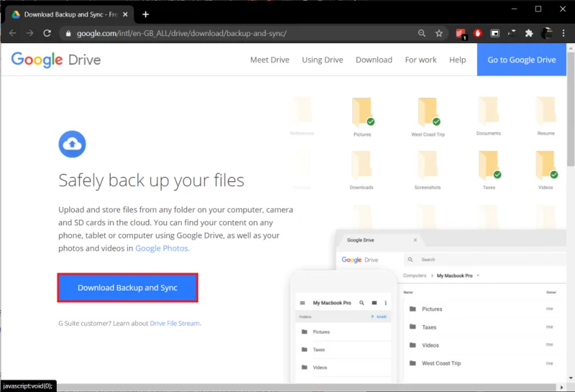Click the three-dot menu in phone mockup

point(385,302)
